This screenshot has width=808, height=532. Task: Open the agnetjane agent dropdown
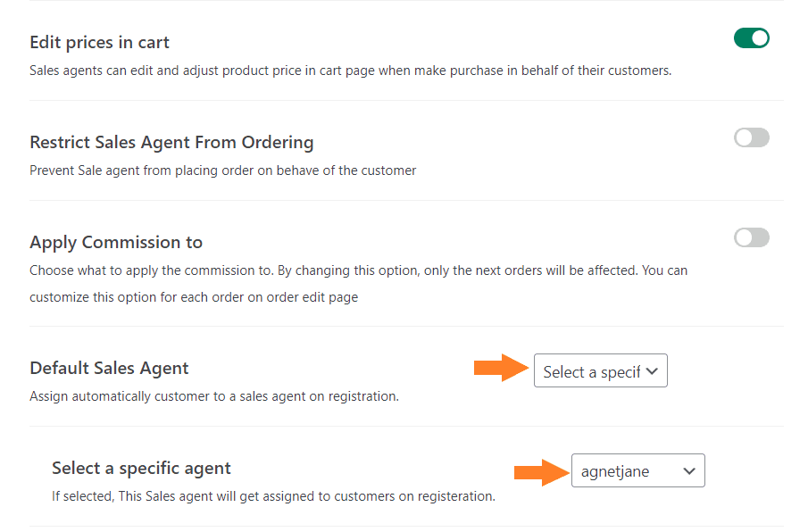tap(638, 470)
